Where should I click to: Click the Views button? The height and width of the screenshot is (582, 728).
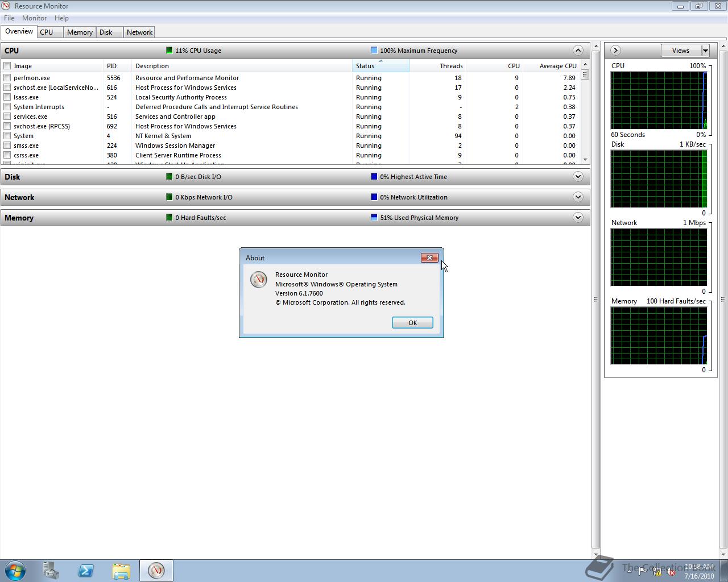pyautogui.click(x=681, y=51)
